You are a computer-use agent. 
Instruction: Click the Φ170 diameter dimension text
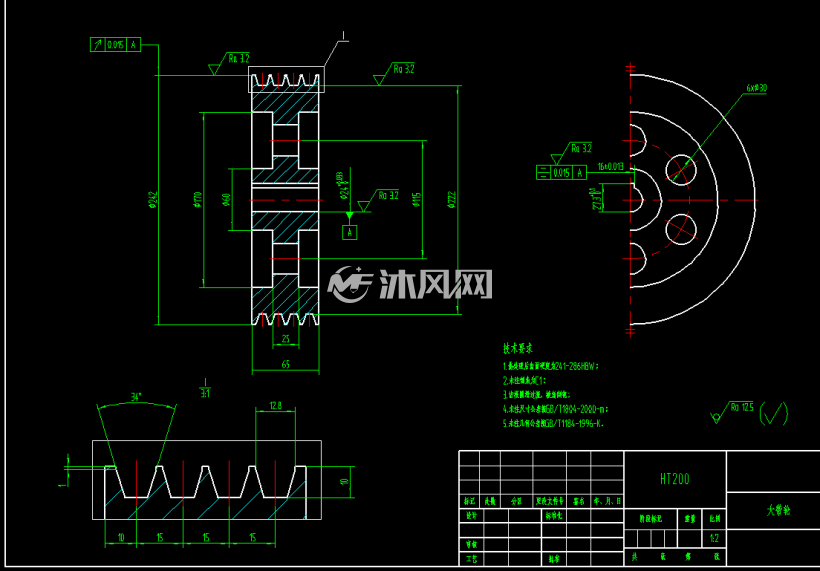198,200
